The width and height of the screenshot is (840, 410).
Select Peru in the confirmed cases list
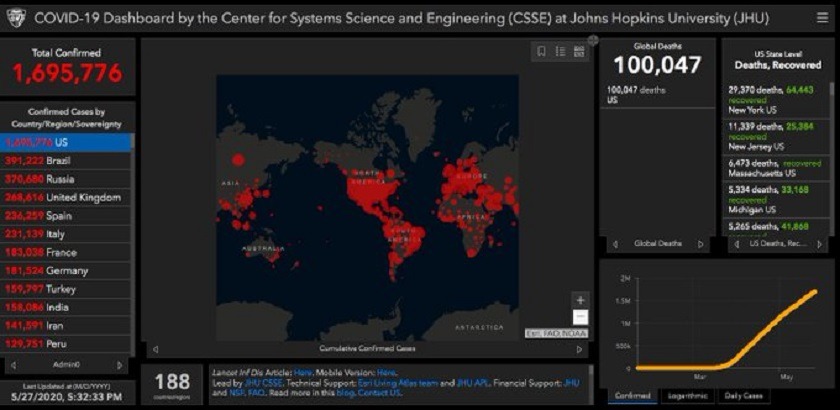(66, 344)
